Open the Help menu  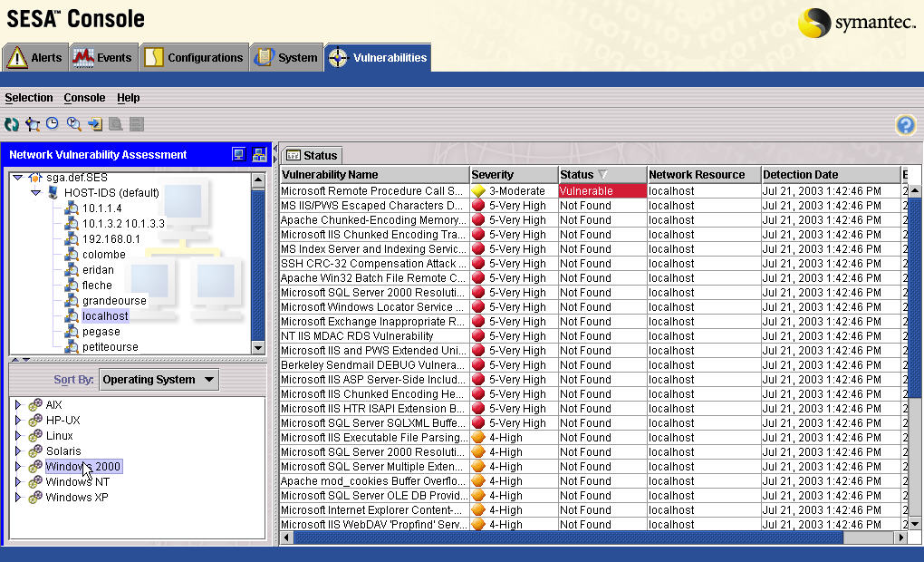tap(128, 98)
